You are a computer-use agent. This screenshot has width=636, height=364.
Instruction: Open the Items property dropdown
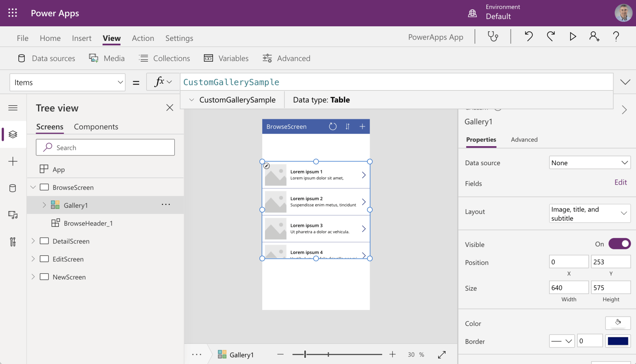pyautogui.click(x=68, y=82)
